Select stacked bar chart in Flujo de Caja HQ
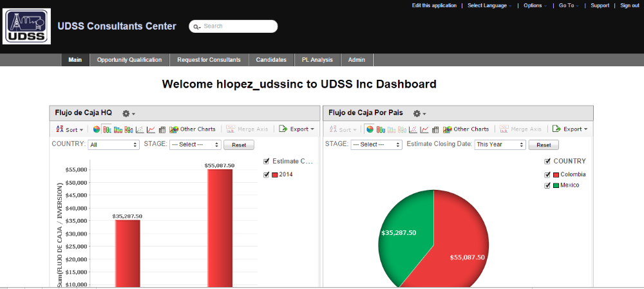 pyautogui.click(x=118, y=129)
